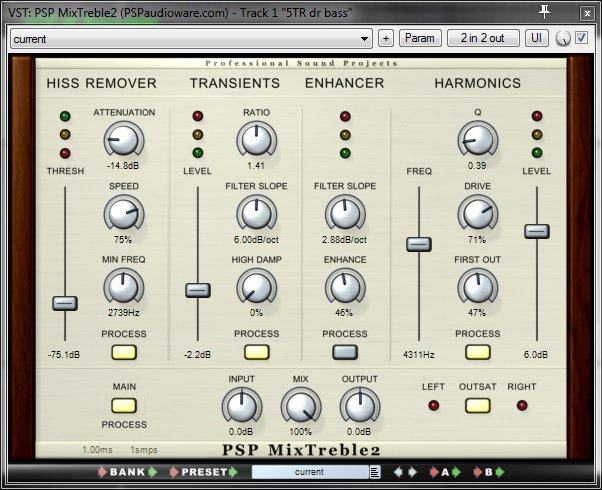Viewport: 602px width, 490px height.
Task: Click the round knob icon in top toolbar
Action: click(x=563, y=38)
